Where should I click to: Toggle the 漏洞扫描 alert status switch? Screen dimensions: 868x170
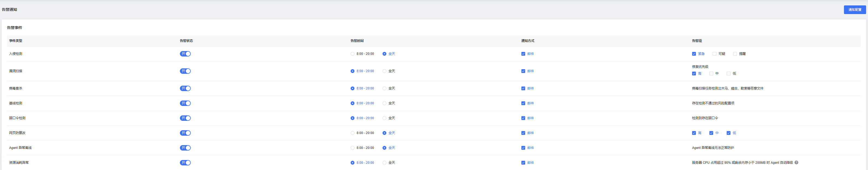[x=185, y=71]
